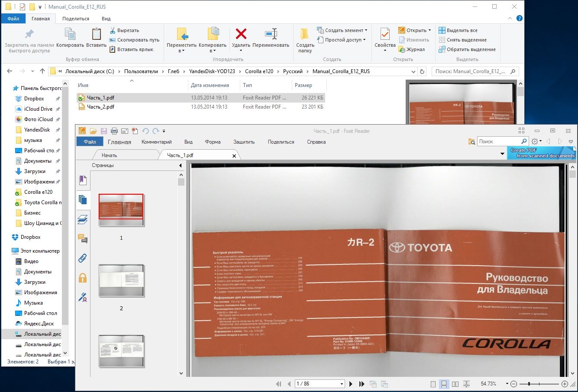Create new PDF from blank page icon

tap(135, 131)
